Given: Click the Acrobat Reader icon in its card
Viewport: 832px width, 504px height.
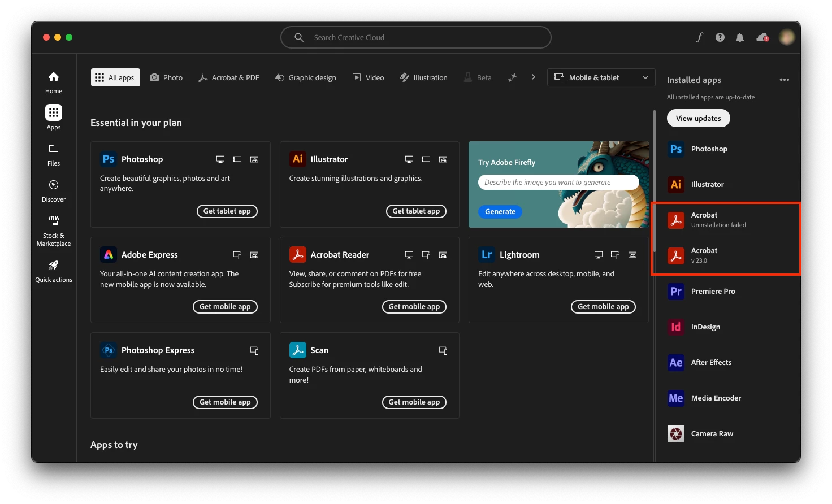Looking at the screenshot, I should click(298, 255).
